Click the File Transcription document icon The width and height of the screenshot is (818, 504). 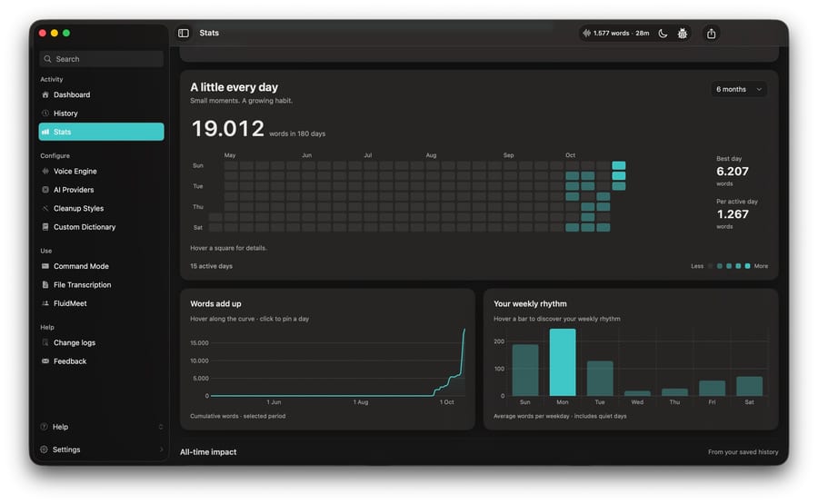point(45,284)
